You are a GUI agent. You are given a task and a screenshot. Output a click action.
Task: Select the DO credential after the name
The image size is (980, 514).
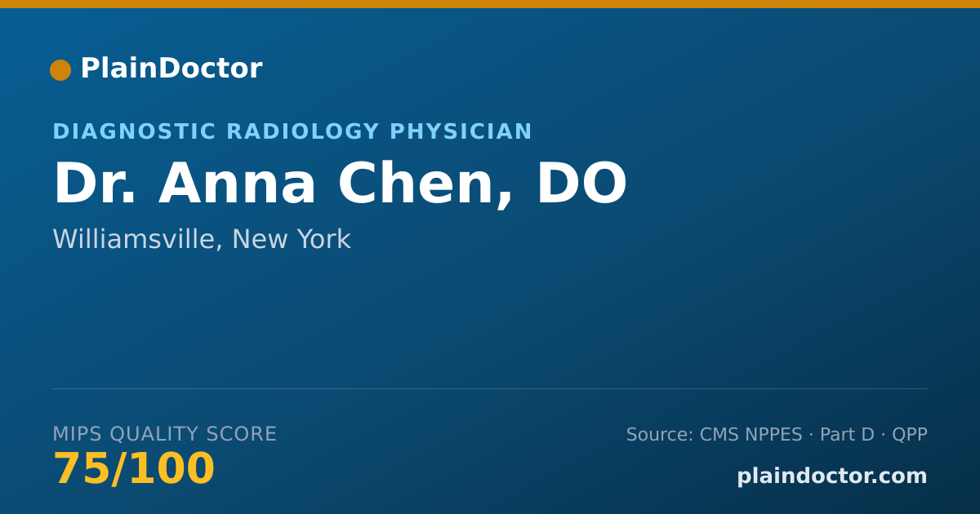coord(581,184)
